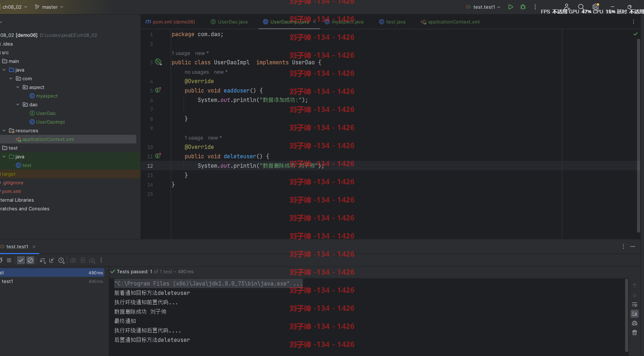Screen dimensions: 644x356
Task: Click the java.exe command line in console
Action: click(x=208, y=283)
